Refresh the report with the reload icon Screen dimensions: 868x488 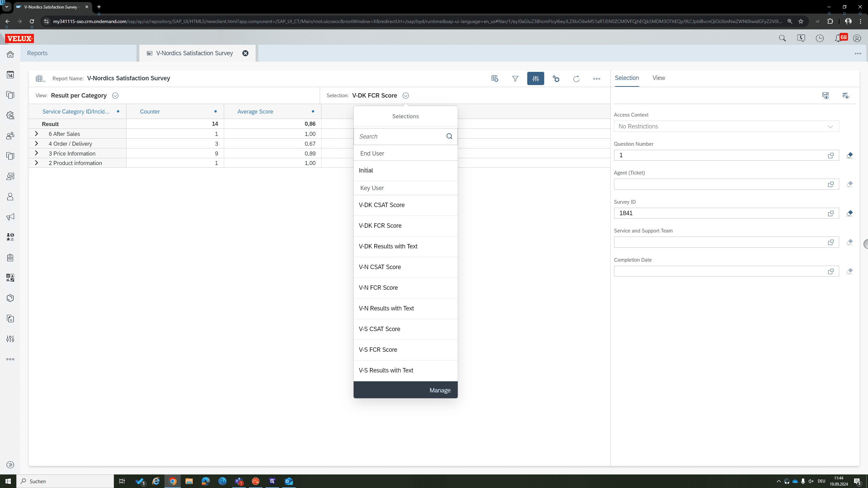(x=576, y=79)
